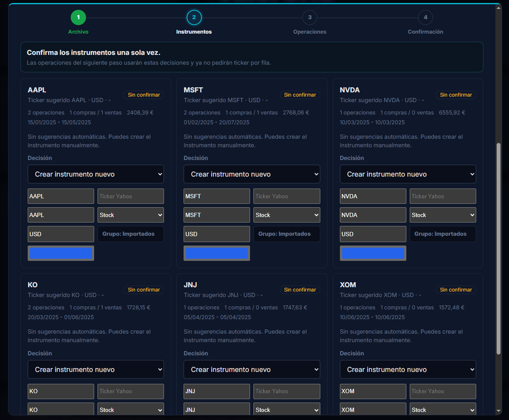509x420 pixels.
Task: Edit JNJ ticker field beside Ticker Yahoo
Action: coord(217,391)
